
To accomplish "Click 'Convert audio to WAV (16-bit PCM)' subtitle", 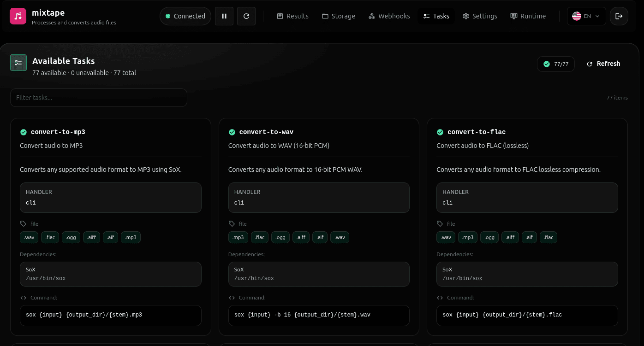I will (279, 146).
